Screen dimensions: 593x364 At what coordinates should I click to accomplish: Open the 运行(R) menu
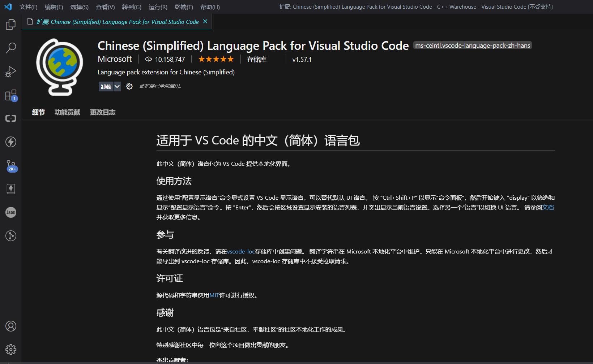pyautogui.click(x=158, y=7)
